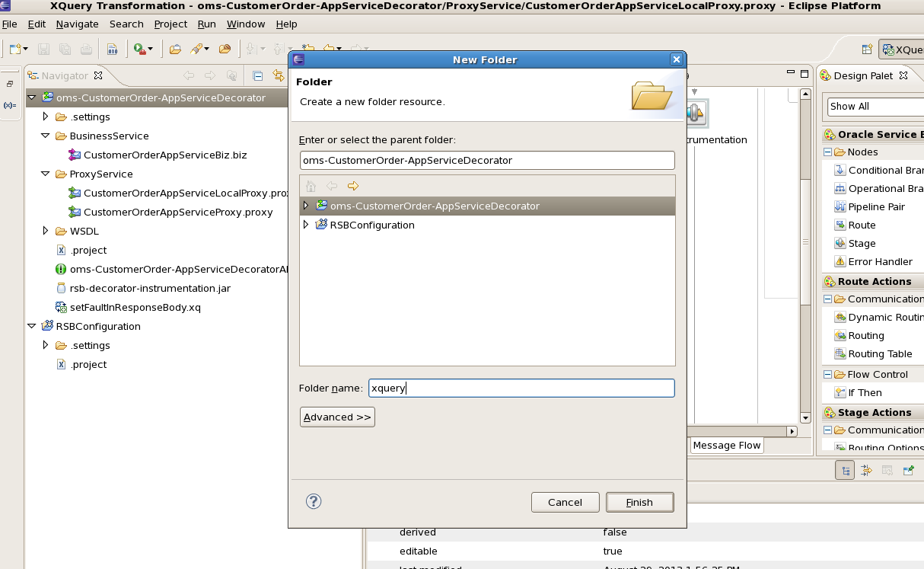The image size is (924, 569).
Task: Select the Pipeline Pair palette item
Action: pyautogui.click(x=870, y=206)
